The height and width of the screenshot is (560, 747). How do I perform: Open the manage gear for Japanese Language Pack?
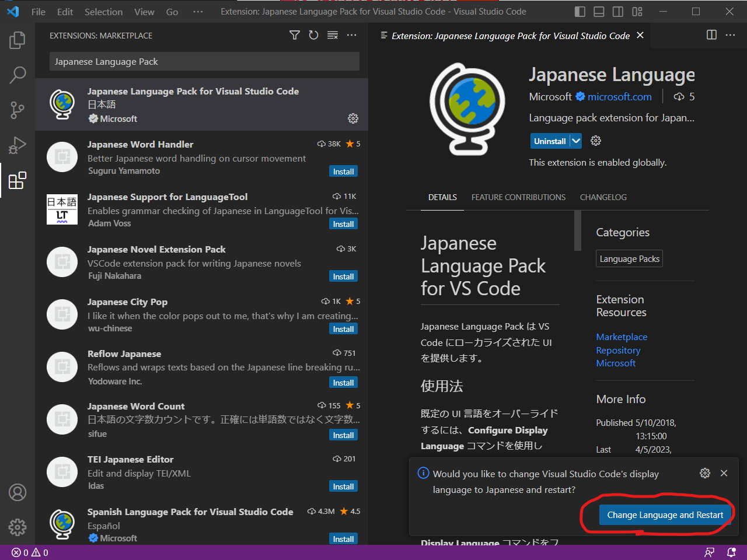point(353,118)
